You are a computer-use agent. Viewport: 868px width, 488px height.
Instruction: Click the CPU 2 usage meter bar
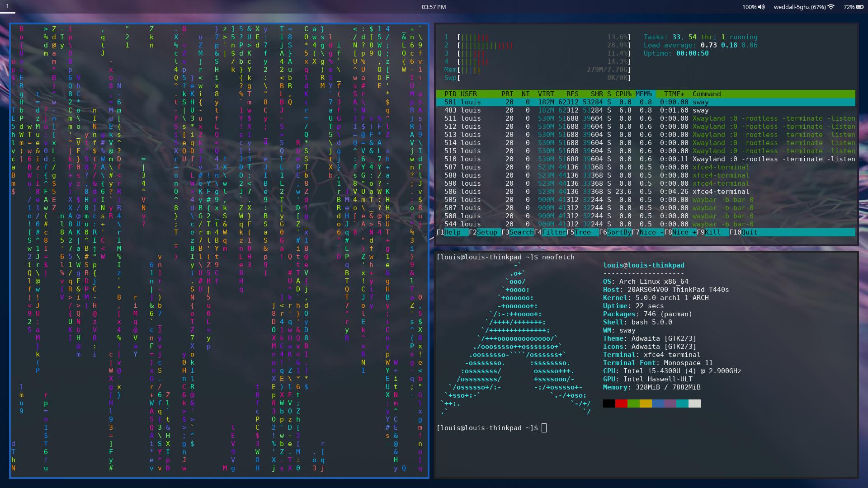(x=538, y=45)
